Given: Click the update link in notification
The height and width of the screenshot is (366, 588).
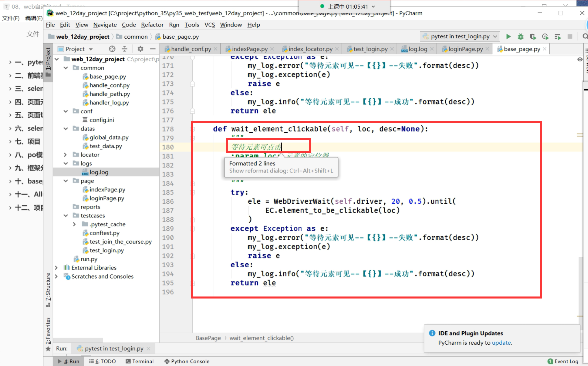Looking at the screenshot, I should point(501,343).
